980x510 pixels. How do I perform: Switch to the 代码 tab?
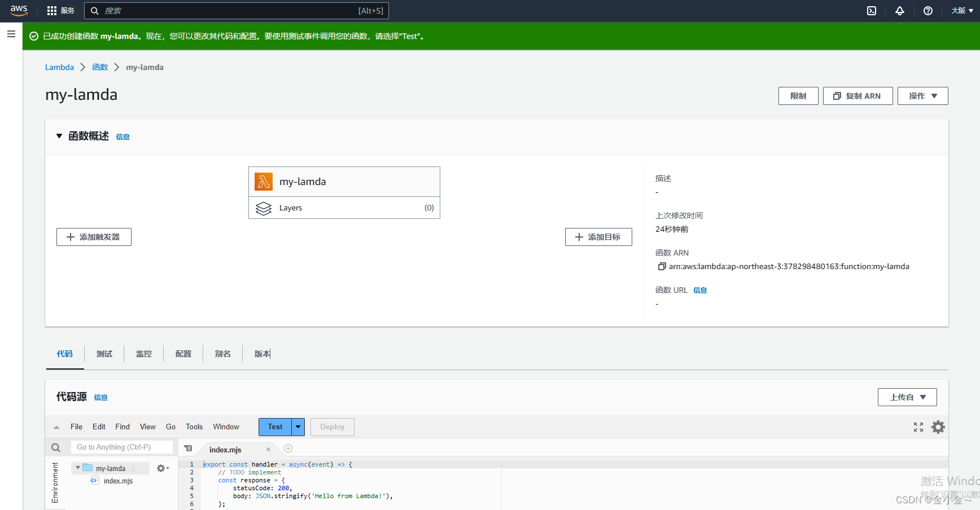[x=65, y=354]
